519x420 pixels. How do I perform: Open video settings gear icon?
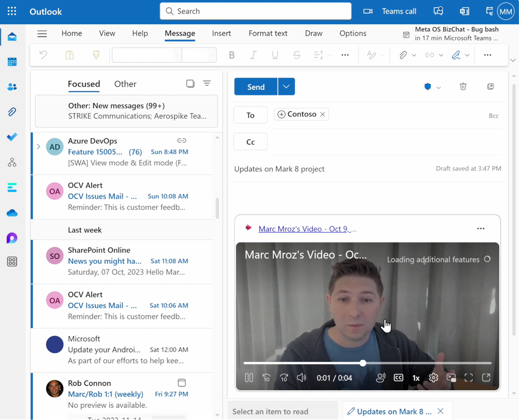click(433, 377)
